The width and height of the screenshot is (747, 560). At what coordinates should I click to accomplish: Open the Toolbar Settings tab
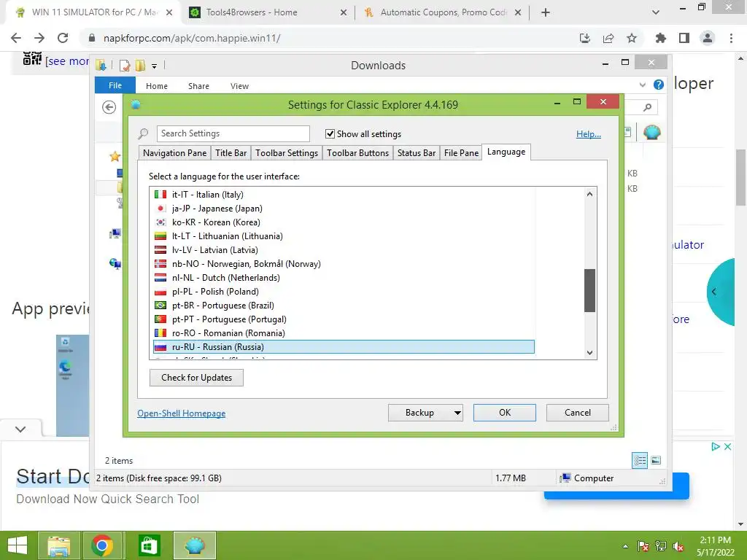[x=286, y=153]
